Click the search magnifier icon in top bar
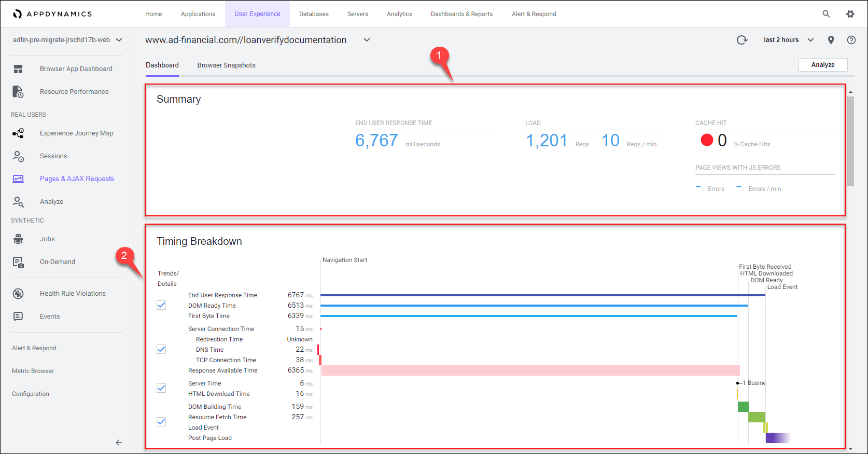The width and height of the screenshot is (868, 454). click(x=826, y=14)
